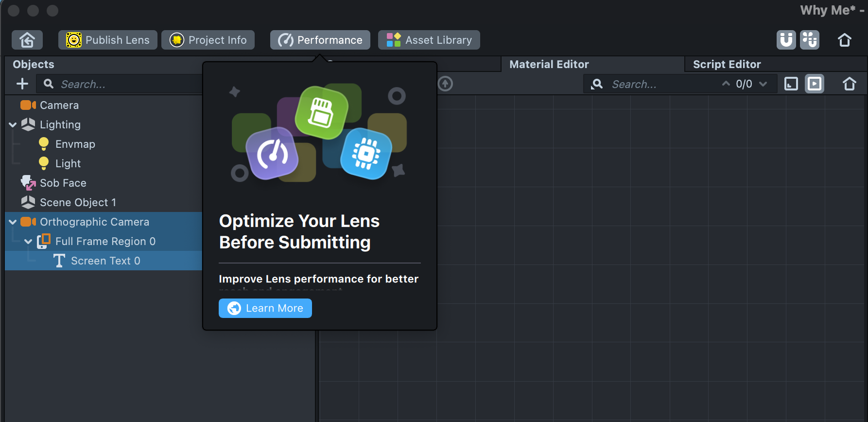Click the corner frame panel icon

click(x=791, y=84)
